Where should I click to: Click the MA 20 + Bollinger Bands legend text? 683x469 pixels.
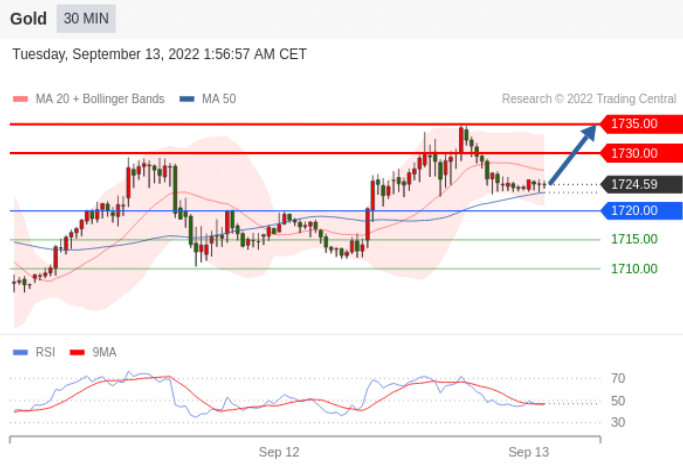[100, 99]
